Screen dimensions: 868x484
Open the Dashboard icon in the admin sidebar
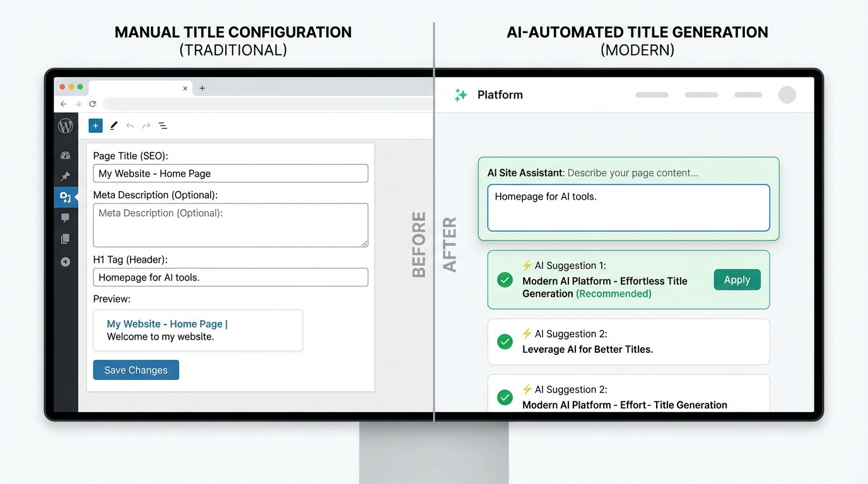(66, 155)
